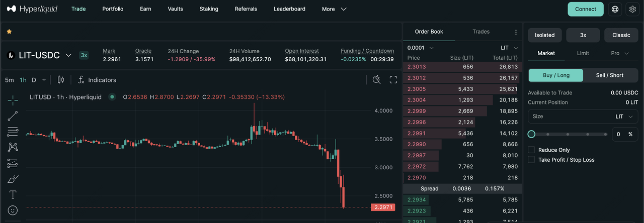The image size is (644, 223).
Task: Expand the More navigation menu
Action: [x=334, y=9]
